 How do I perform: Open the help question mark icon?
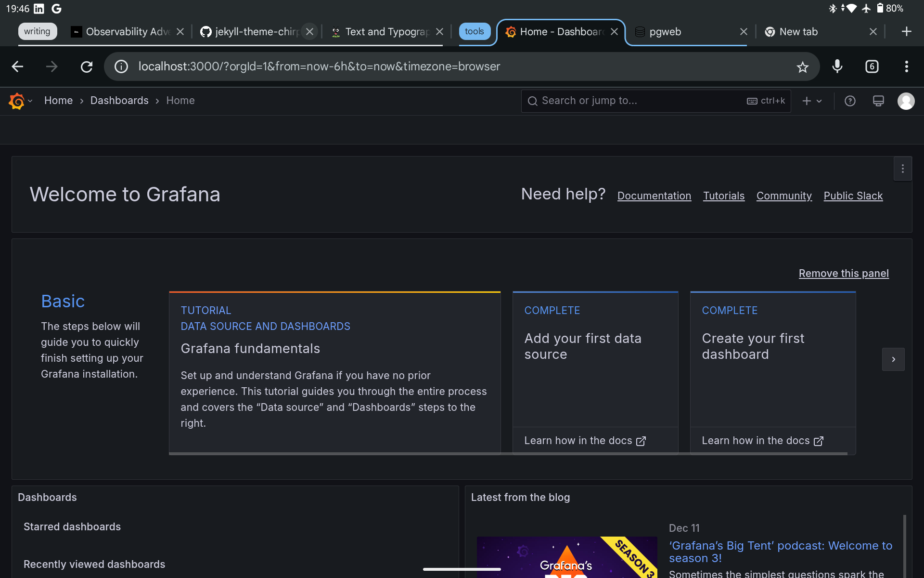coord(850,101)
